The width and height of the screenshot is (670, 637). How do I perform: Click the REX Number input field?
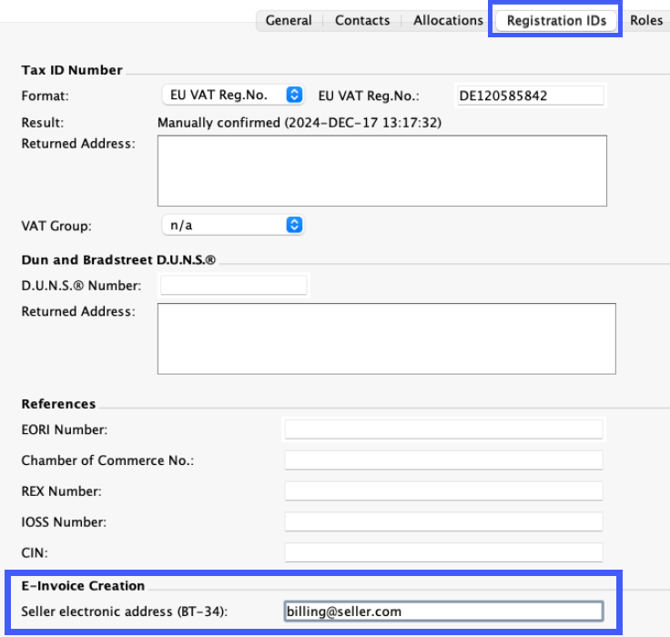(x=444, y=491)
